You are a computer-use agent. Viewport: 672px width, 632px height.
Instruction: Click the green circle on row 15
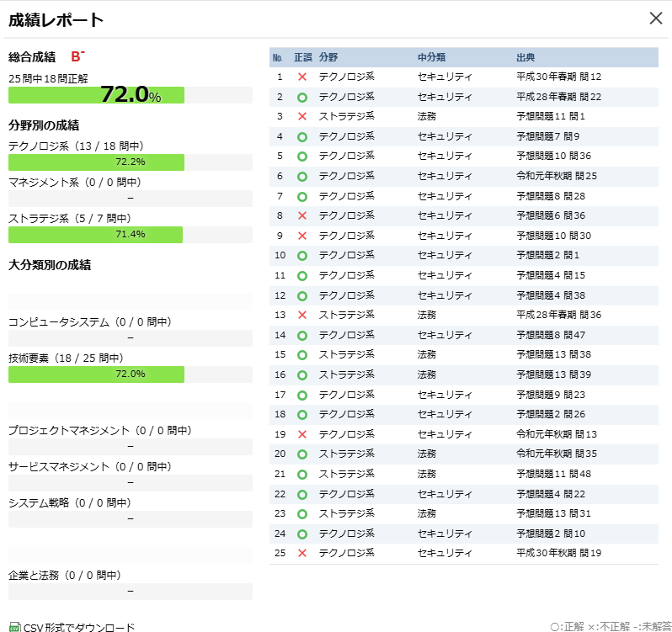pyautogui.click(x=302, y=355)
